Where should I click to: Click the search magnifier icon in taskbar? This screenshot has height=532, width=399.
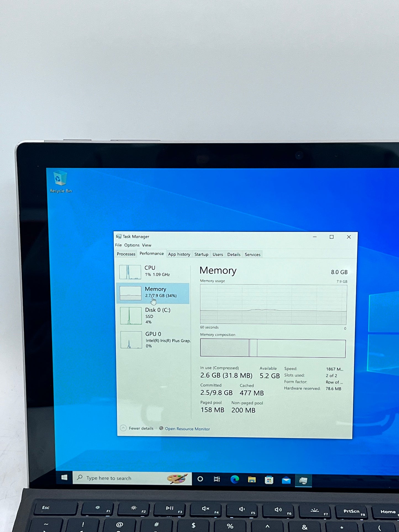tap(80, 477)
